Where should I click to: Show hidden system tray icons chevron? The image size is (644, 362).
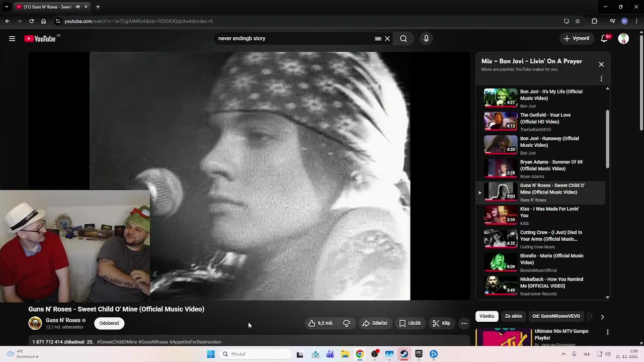pyautogui.click(x=563, y=354)
